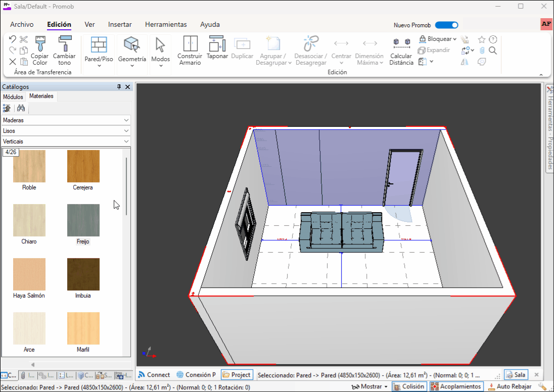The height and width of the screenshot is (392, 554).
Task: Select the Cambiar tono roller tool
Action: point(64,44)
